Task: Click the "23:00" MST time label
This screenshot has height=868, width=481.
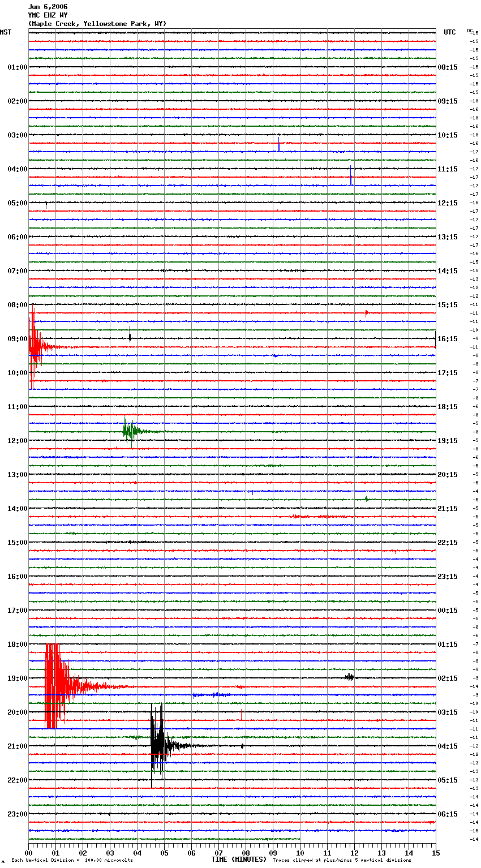Action: 18,814
